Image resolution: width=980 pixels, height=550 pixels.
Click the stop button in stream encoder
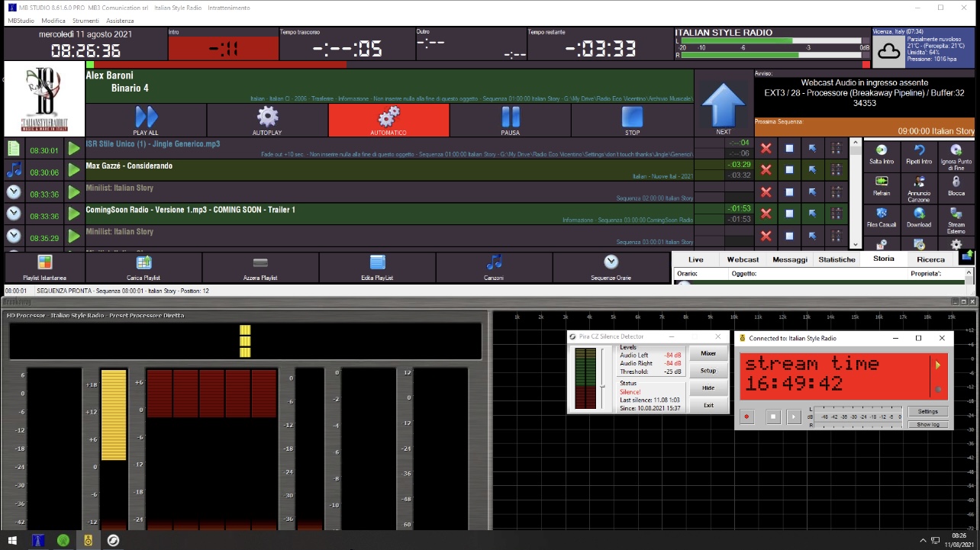pos(772,417)
